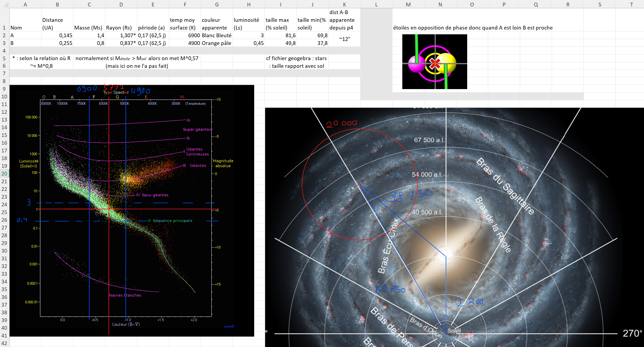Select row header 4

(x=4, y=51)
